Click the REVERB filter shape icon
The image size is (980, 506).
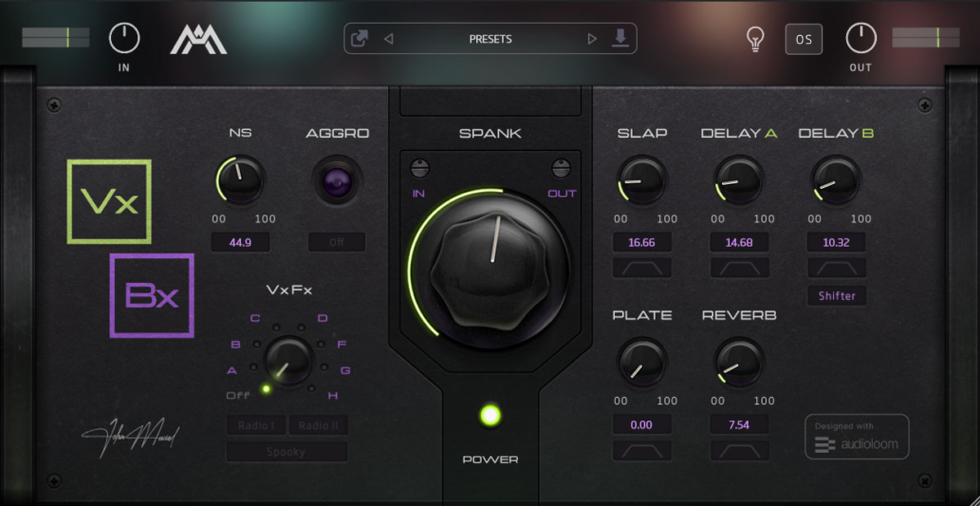[x=740, y=450]
